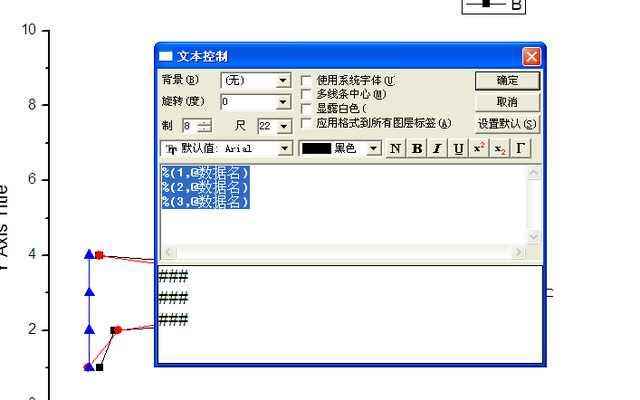Screen dimensions: 640x400
Task: Click horizontal scrollbar left arrow
Action: pyautogui.click(x=169, y=253)
